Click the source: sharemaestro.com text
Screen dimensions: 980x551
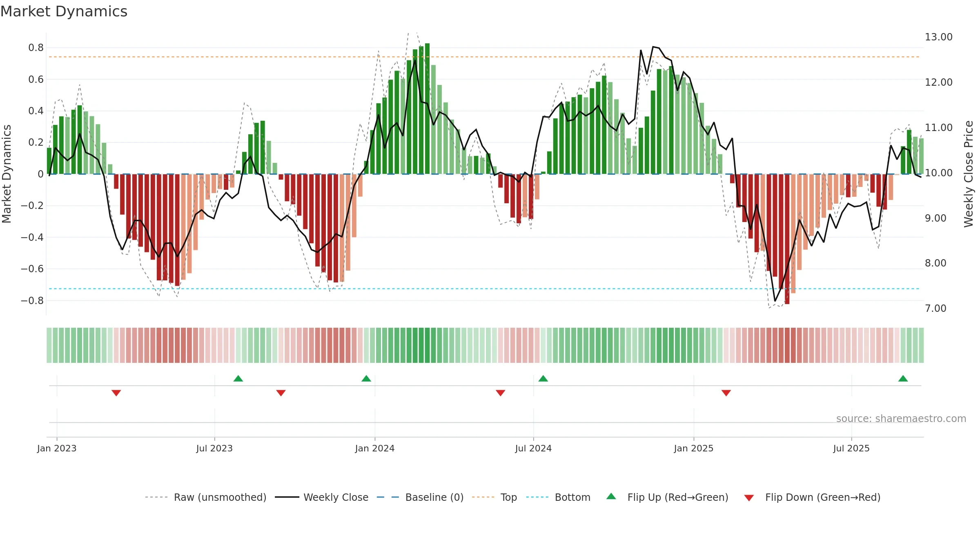pos(901,419)
